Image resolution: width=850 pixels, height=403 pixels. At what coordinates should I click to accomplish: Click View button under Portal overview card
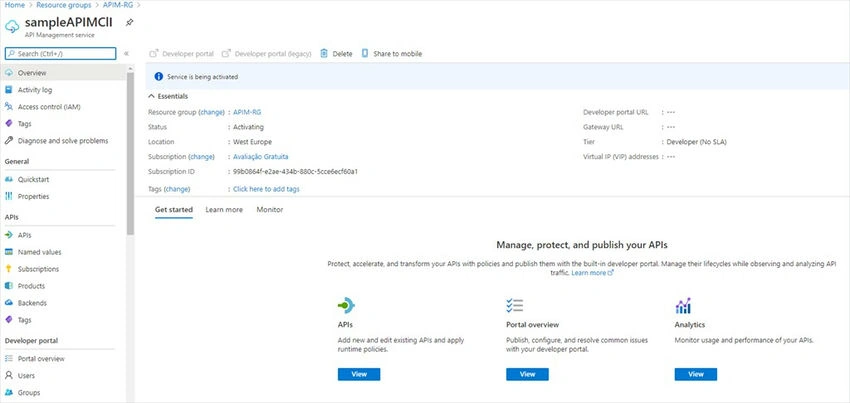(527, 374)
